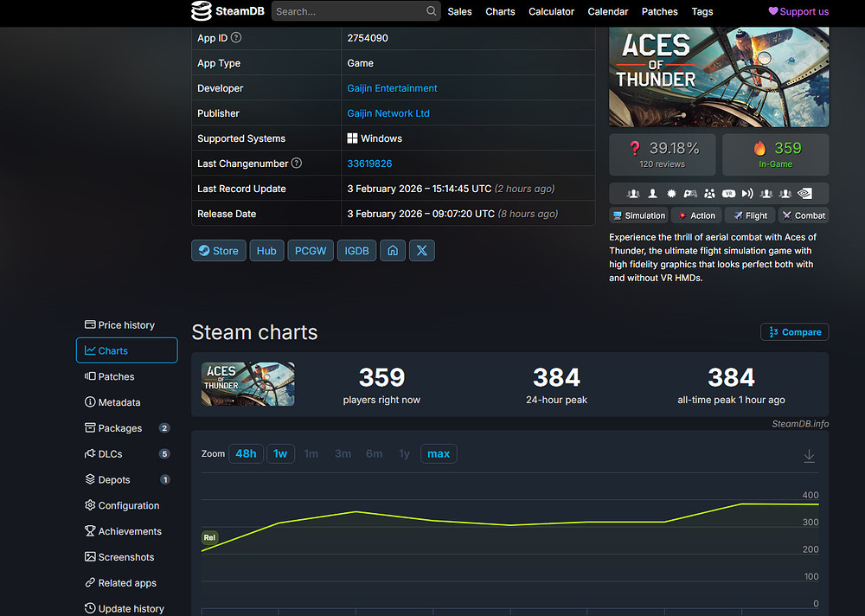This screenshot has height=616, width=865.
Task: Set chart zoom to 1w
Action: pyautogui.click(x=280, y=454)
